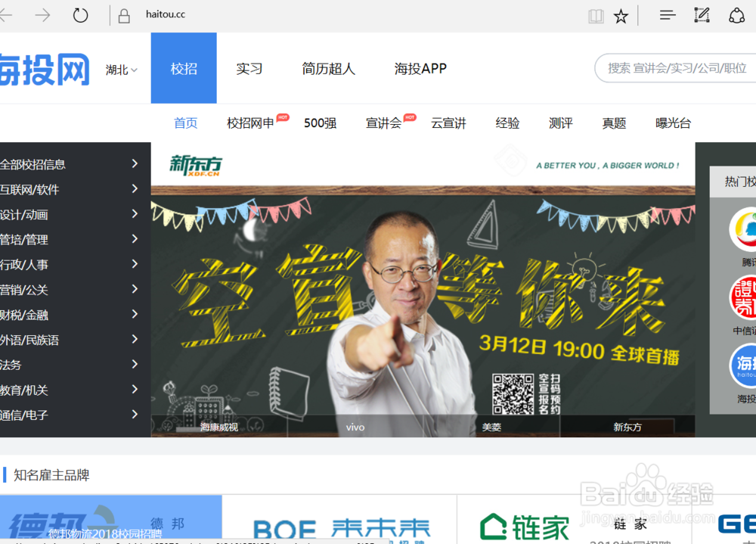The width and height of the screenshot is (756, 544).
Task: Open the 链家 brand card
Action: [x=575, y=519]
